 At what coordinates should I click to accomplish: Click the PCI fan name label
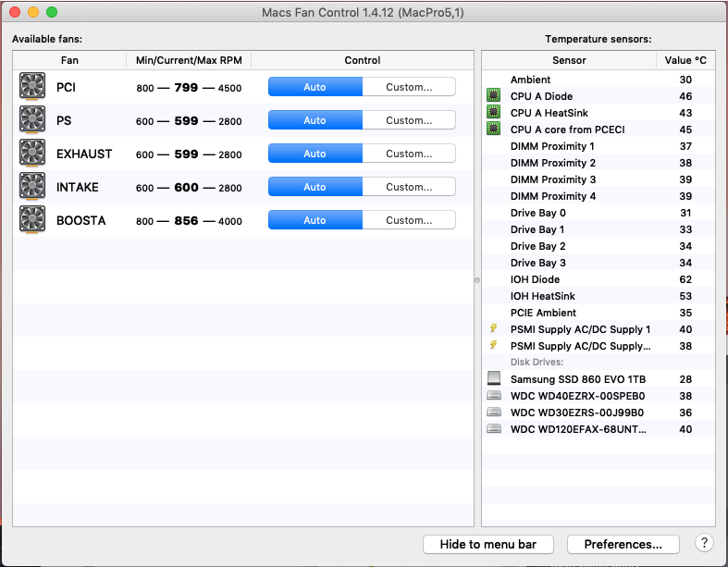pyautogui.click(x=66, y=87)
